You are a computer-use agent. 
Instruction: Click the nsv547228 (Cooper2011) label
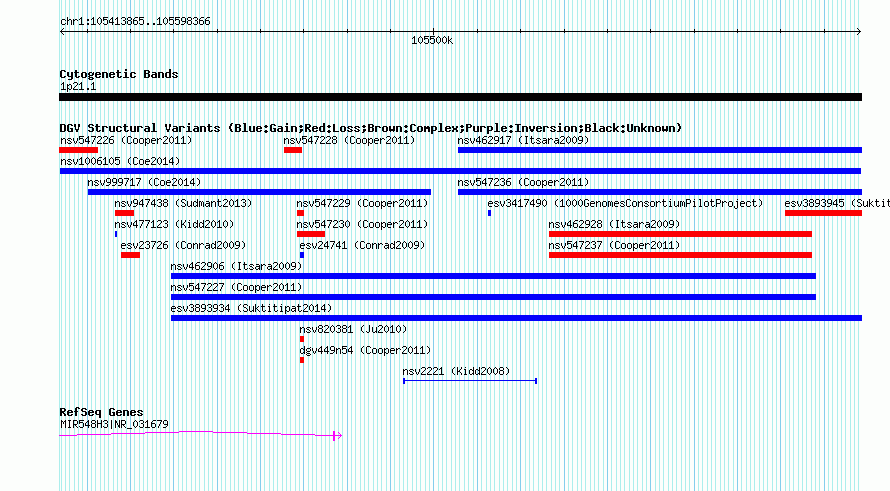point(349,140)
